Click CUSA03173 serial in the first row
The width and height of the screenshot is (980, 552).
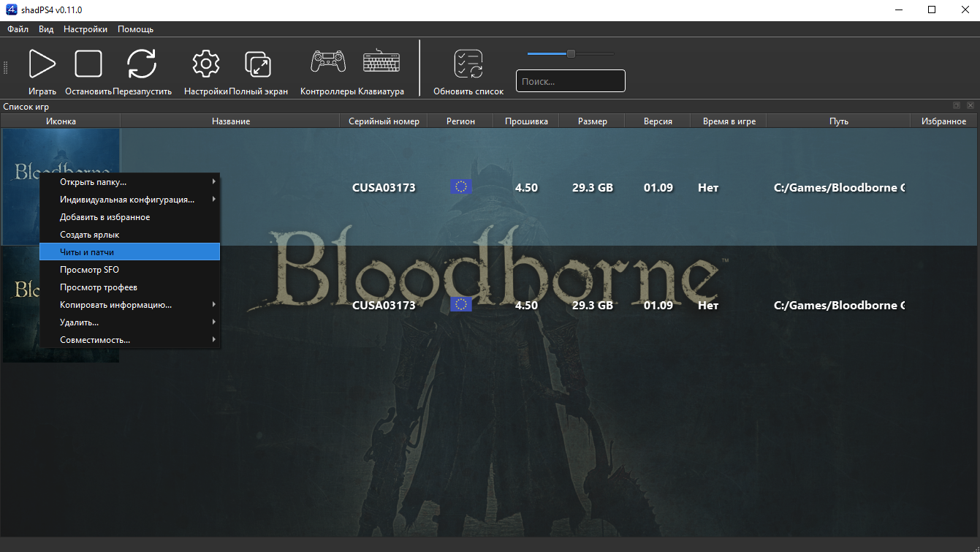coord(384,188)
